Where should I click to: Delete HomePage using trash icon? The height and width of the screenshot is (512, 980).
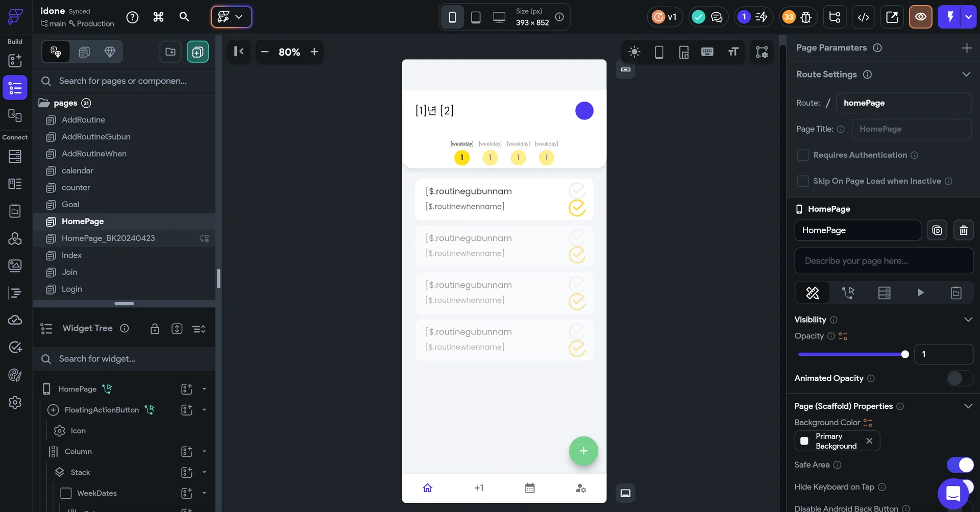[963, 230]
